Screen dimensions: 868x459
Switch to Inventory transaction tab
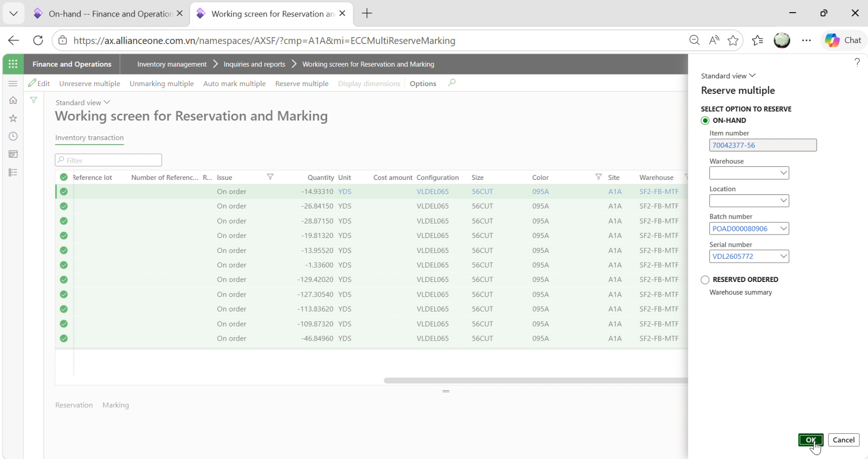[x=90, y=138]
